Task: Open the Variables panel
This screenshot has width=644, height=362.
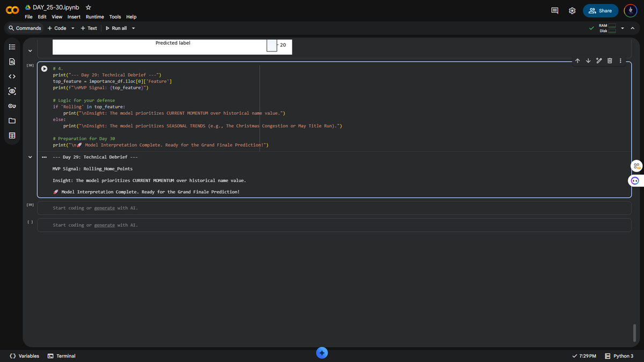Action: point(25,356)
